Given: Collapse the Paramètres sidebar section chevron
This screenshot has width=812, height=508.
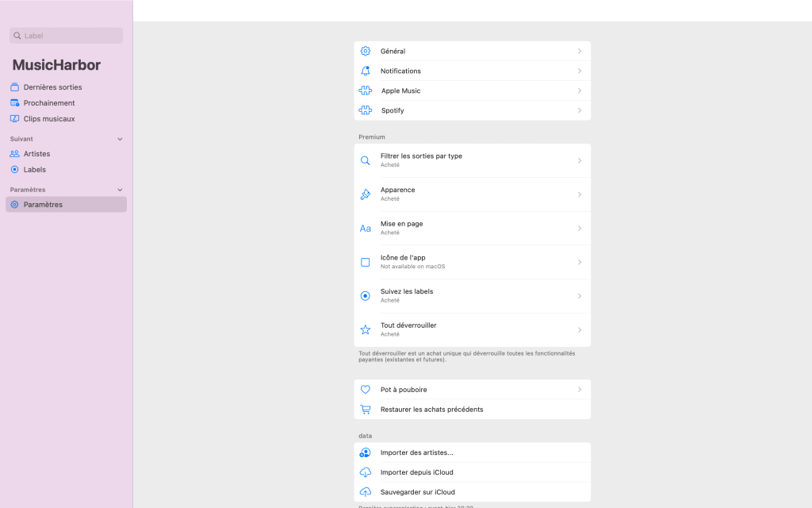Looking at the screenshot, I should click(x=120, y=190).
